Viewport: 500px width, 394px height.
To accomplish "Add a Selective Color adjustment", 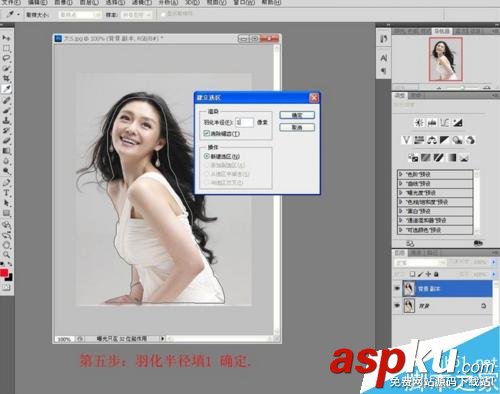I will pyautogui.click(x=464, y=157).
